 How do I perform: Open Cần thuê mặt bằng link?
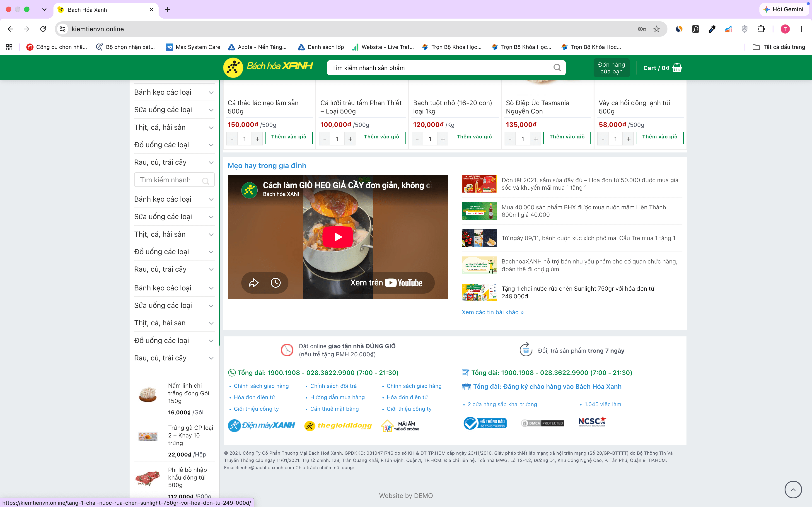pyautogui.click(x=334, y=409)
